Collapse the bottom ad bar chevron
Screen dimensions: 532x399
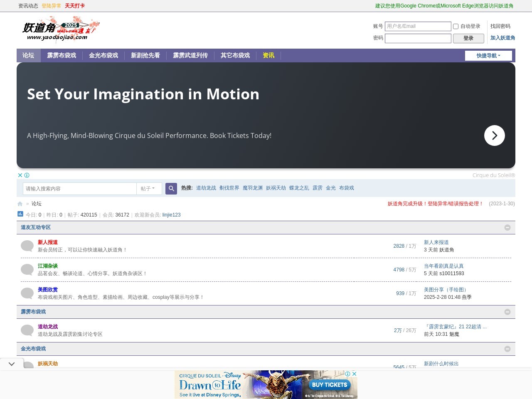pos(12,364)
